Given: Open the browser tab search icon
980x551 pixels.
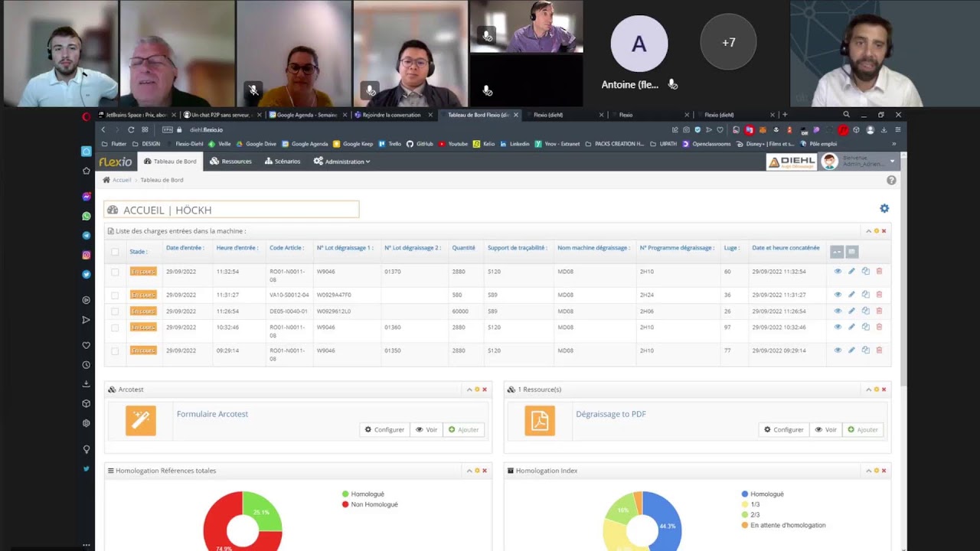Looking at the screenshot, I should [846, 115].
